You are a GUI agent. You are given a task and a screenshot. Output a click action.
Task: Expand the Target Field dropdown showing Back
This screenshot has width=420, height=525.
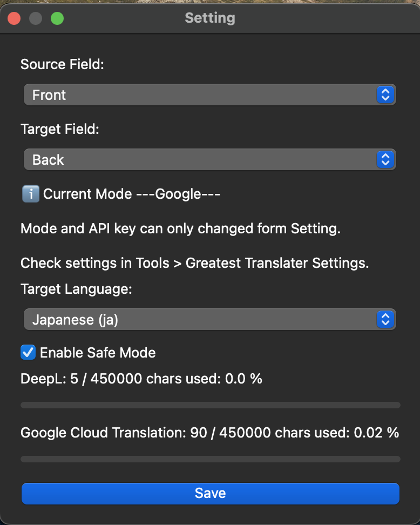(x=209, y=160)
